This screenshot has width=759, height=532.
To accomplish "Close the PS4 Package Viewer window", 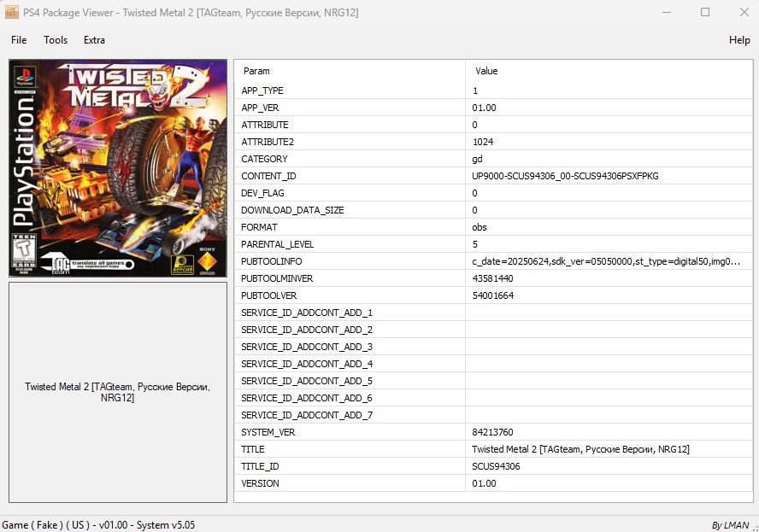I will 744,12.
